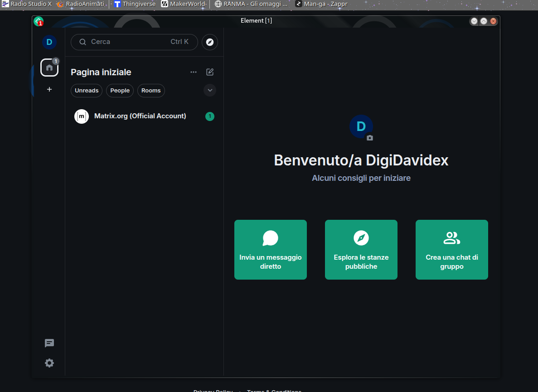
Task: Open Matrix.org (Official Account) chat
Action: pos(140,116)
